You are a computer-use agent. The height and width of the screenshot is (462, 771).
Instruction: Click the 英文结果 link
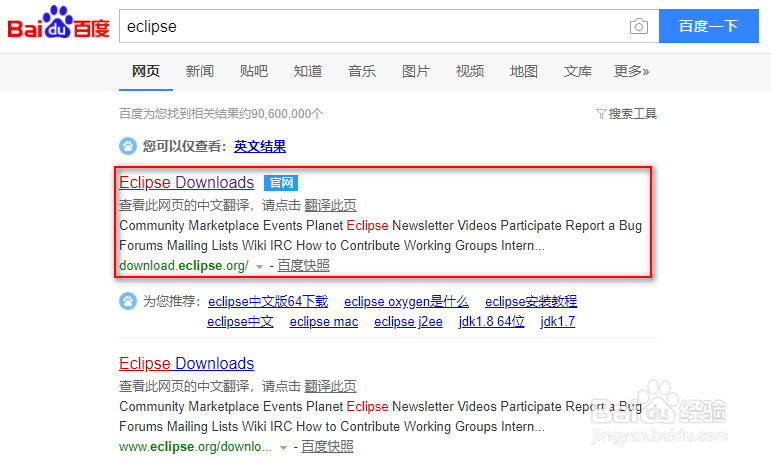[x=260, y=146]
